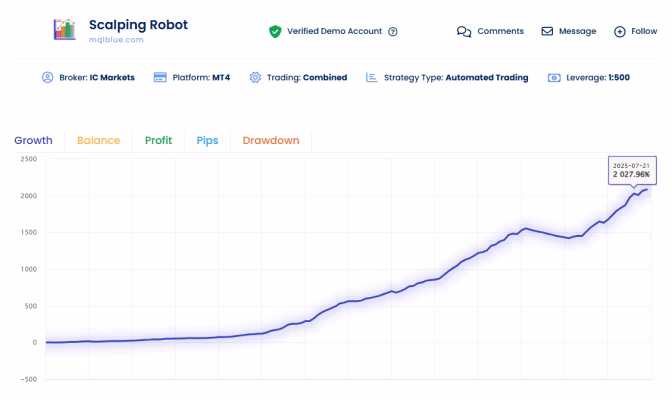Show the Drawdown tab

pos(271,141)
